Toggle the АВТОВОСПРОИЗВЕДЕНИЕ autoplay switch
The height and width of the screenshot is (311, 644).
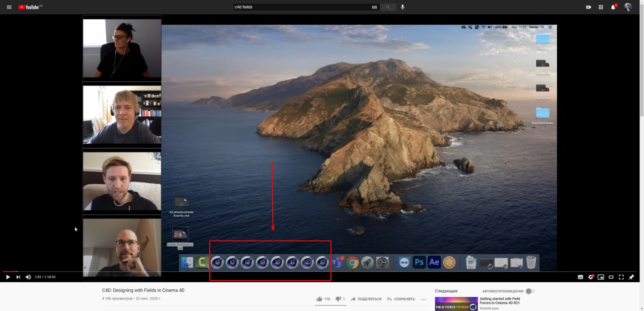tap(530, 291)
